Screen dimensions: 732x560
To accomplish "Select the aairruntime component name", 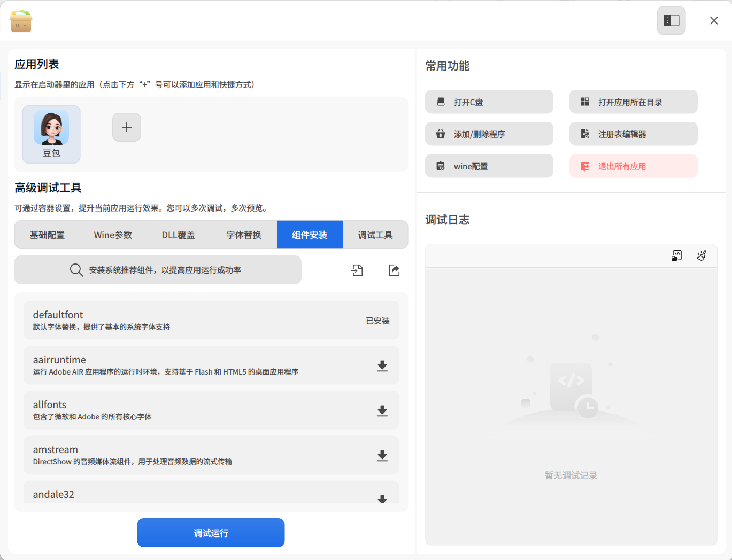I will [x=59, y=360].
